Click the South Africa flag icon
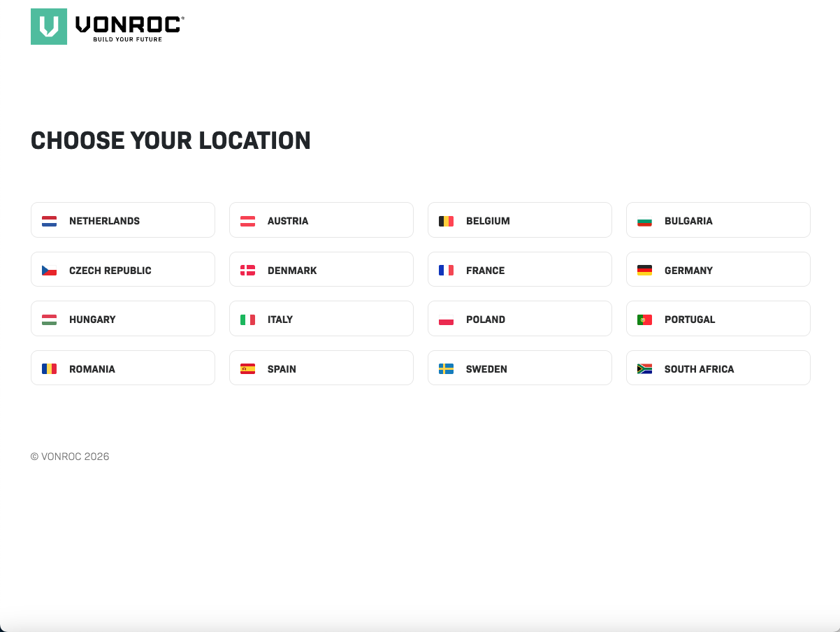 pyautogui.click(x=644, y=368)
